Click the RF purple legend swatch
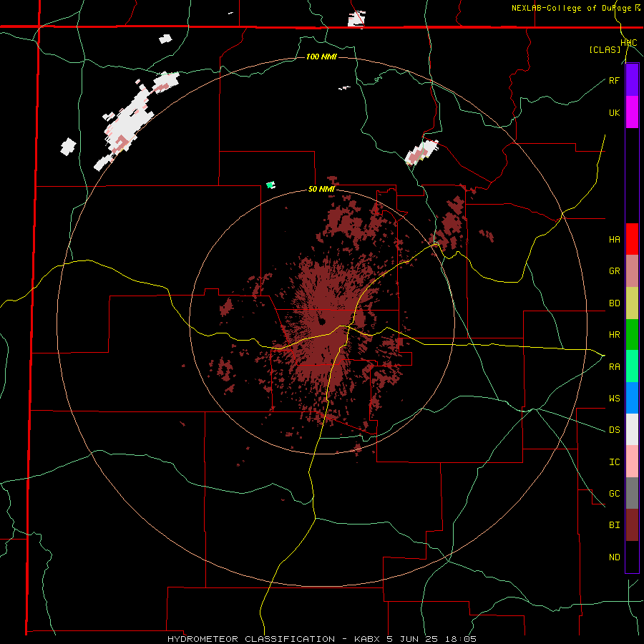The image size is (644, 644). [x=632, y=80]
